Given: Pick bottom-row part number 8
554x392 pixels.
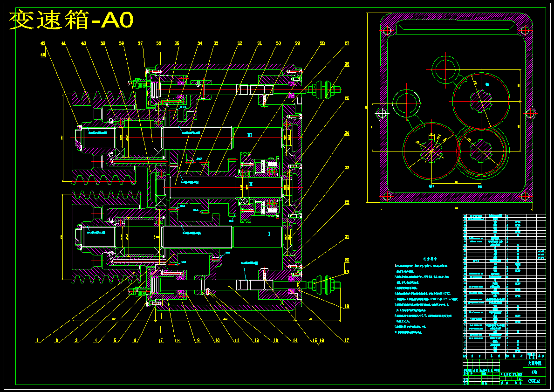Looking at the screenshot, I should (178, 341).
